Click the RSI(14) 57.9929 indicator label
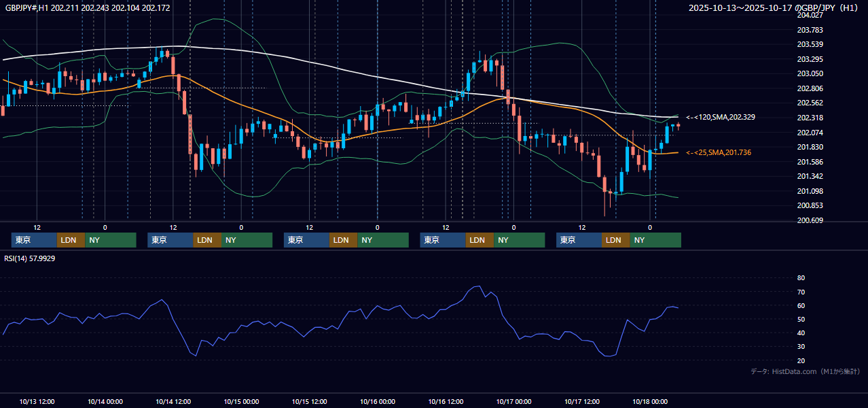 tap(30, 258)
